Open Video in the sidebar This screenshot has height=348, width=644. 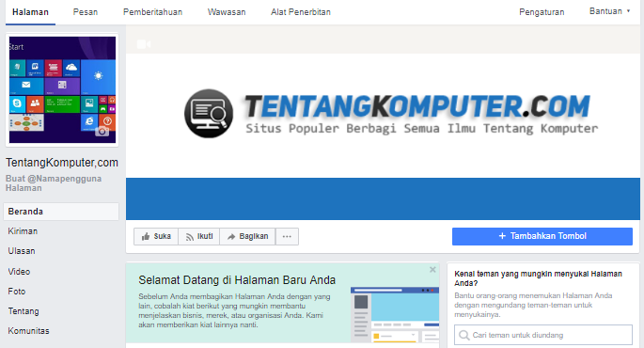coord(19,272)
